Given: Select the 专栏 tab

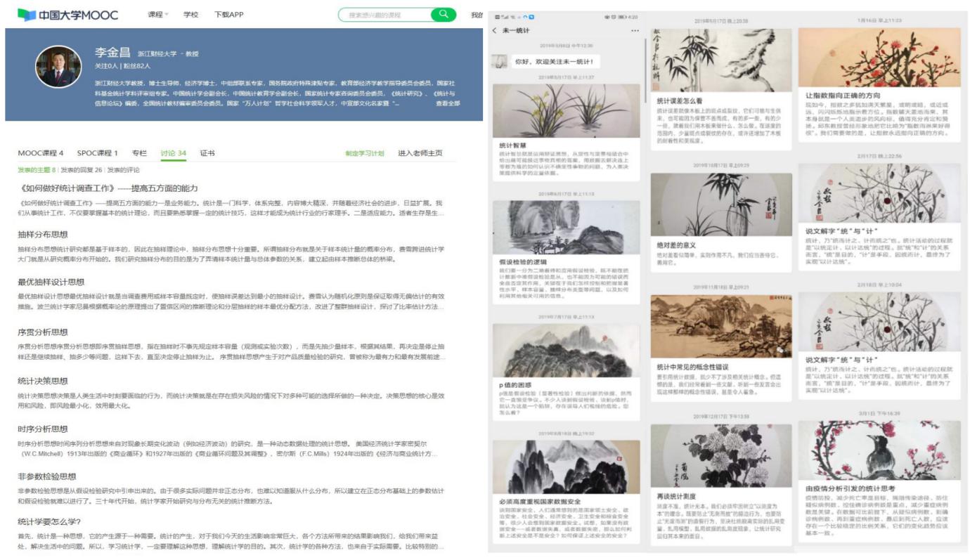Looking at the screenshot, I should pyautogui.click(x=139, y=153).
